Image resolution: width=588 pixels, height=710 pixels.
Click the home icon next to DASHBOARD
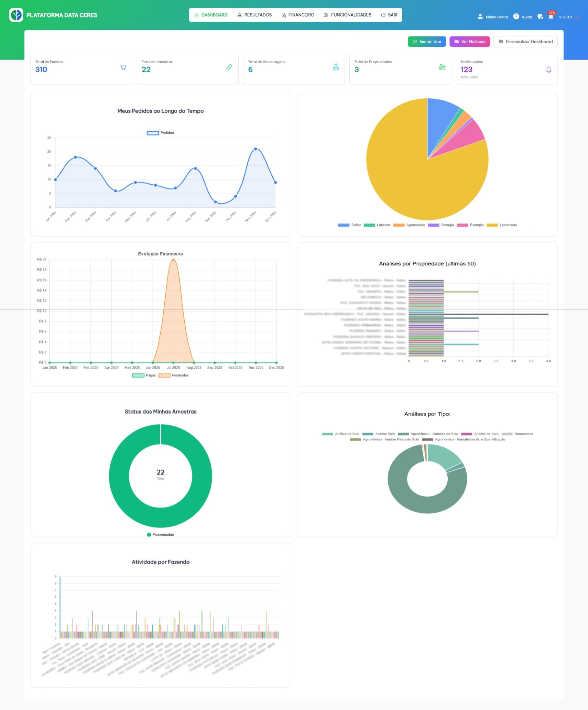[196, 15]
